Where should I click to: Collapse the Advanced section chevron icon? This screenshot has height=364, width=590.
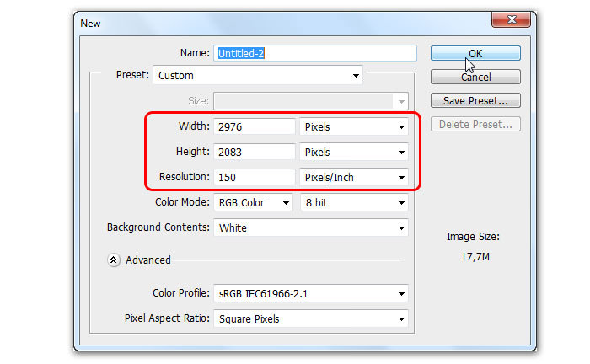[x=113, y=260]
